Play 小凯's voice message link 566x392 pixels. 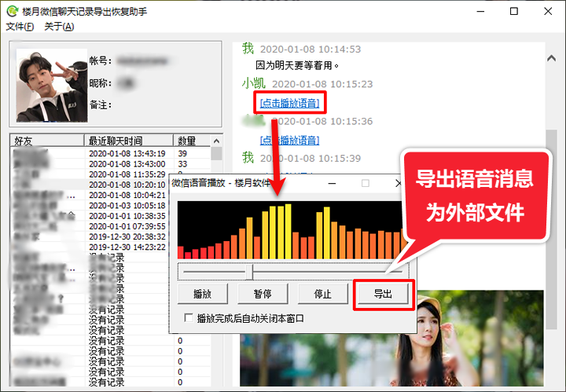(289, 103)
